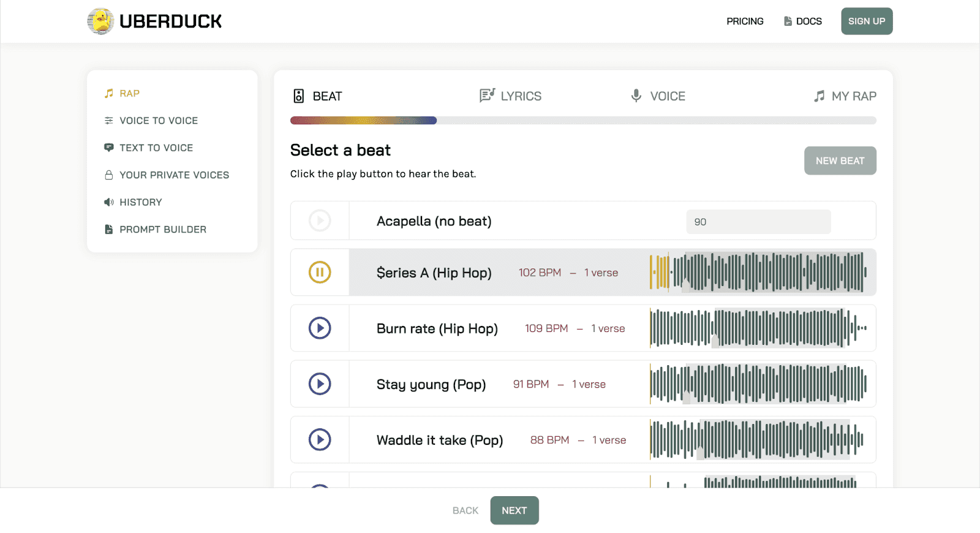This screenshot has width=980, height=533.
Task: Click the Rap music note icon
Action: 109,93
